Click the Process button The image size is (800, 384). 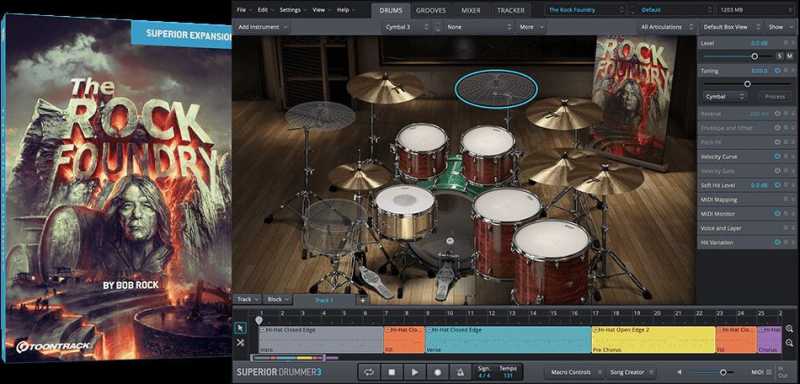774,96
